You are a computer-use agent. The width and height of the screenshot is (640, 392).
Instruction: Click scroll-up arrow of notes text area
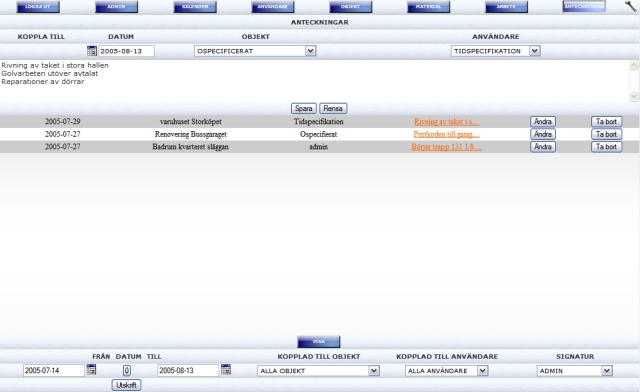633,65
